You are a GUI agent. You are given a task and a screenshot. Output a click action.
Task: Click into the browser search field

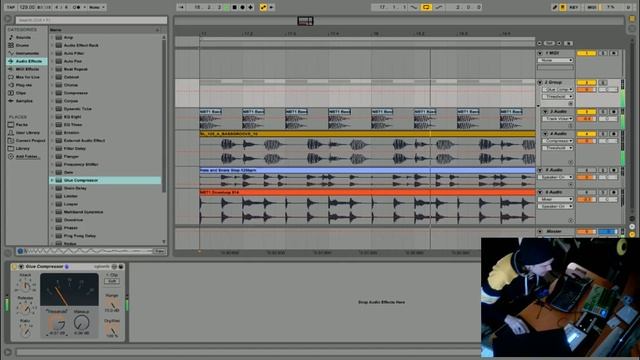pos(91,20)
